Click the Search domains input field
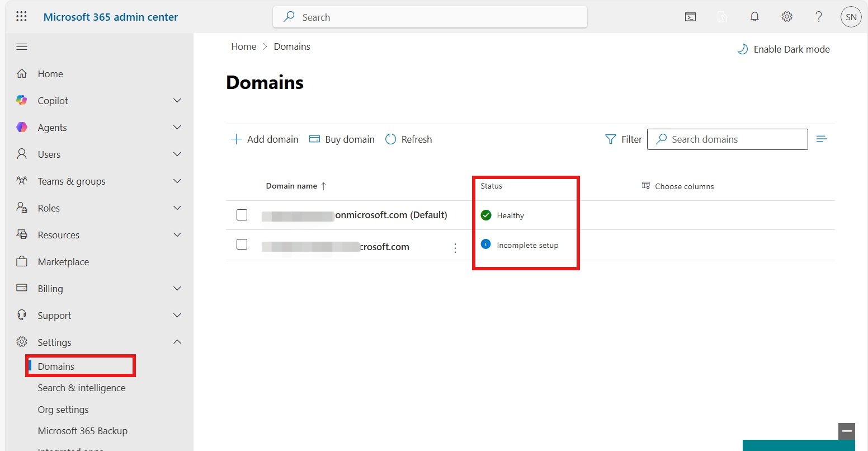The width and height of the screenshot is (868, 451). pos(728,139)
